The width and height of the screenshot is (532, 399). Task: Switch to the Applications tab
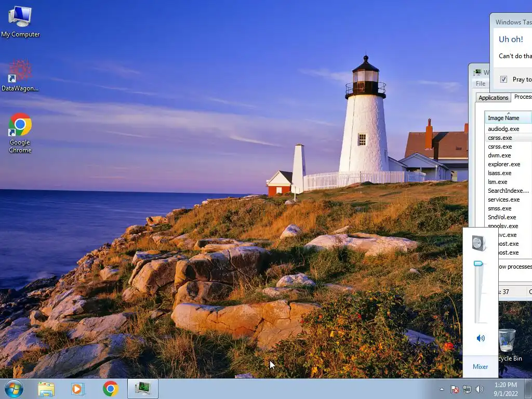[494, 98]
